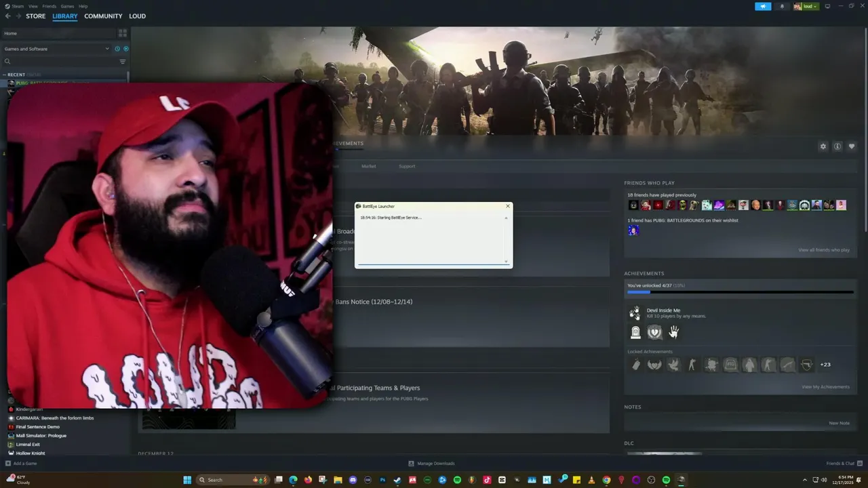Open File Explorer from taskbar
868x488 pixels.
coord(338,480)
